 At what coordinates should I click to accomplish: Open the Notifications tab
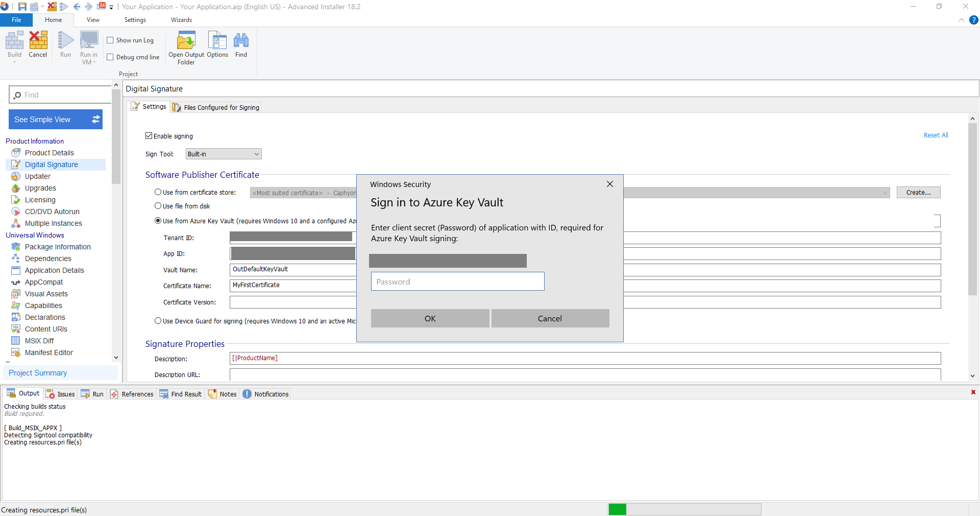[x=266, y=394]
